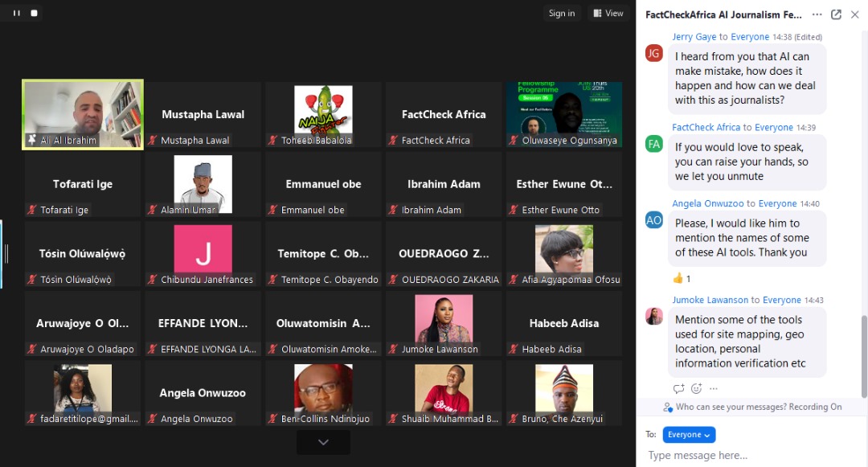
Task: Click the collapse handle beside Tósìn Olúwalọ́wọ̀'s tile
Action: click(x=6, y=253)
